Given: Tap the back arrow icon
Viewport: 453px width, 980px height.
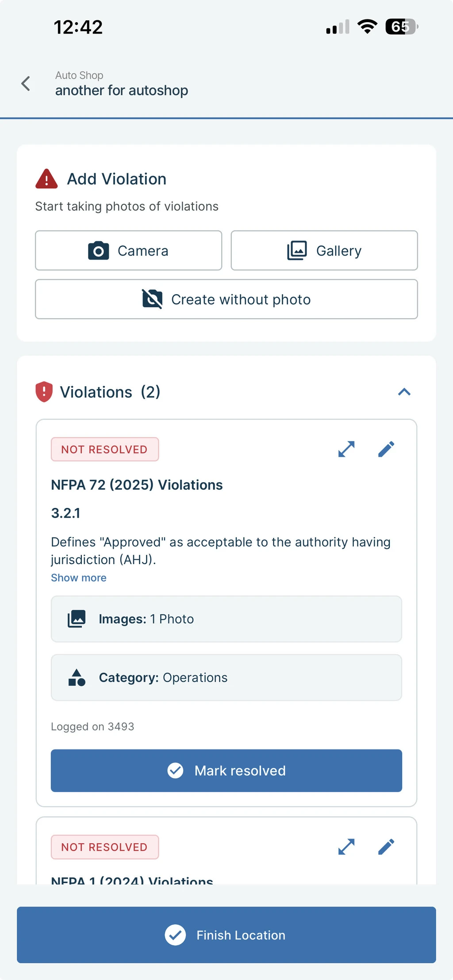Looking at the screenshot, I should (26, 83).
